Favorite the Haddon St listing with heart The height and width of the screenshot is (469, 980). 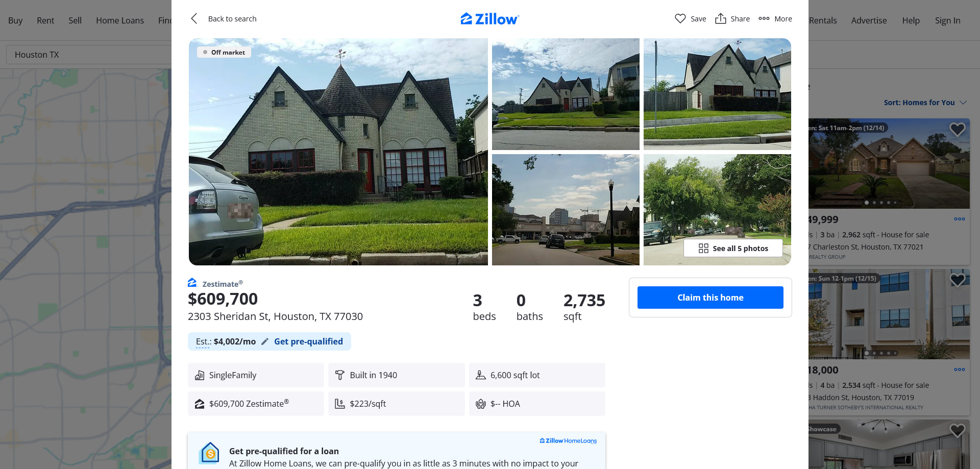[957, 280]
